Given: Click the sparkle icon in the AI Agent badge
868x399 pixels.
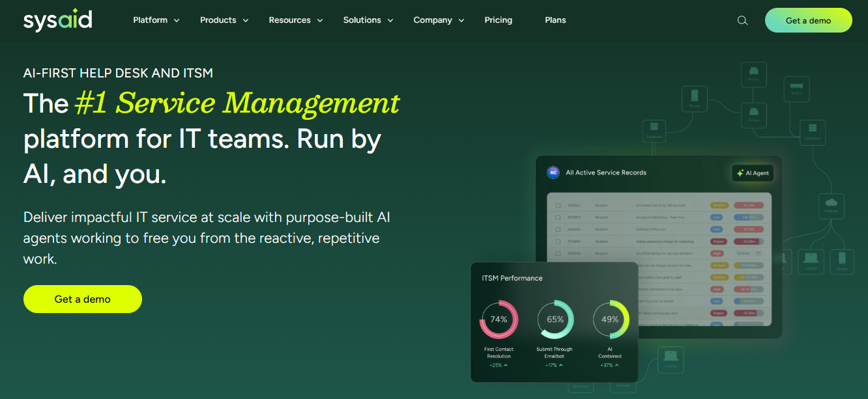Looking at the screenshot, I should (740, 173).
